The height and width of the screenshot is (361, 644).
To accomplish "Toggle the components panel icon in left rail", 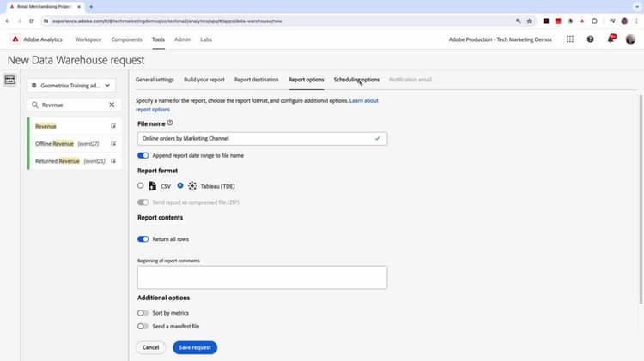I will click(9, 80).
